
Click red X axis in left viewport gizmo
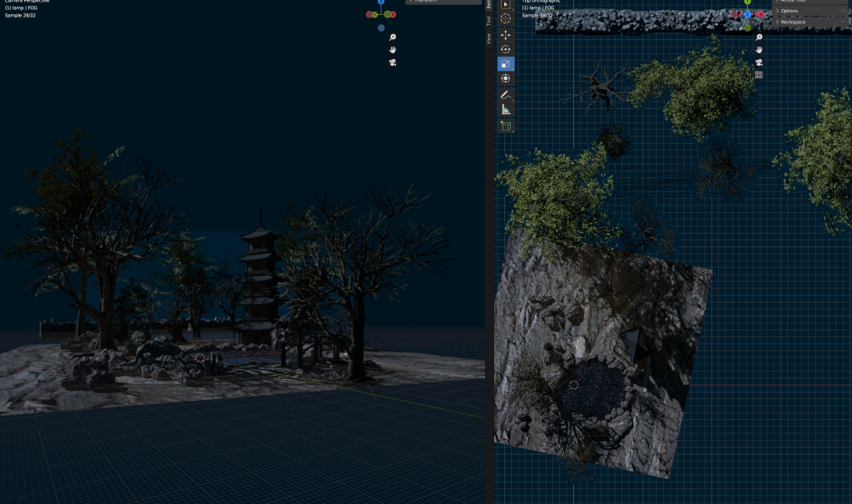click(393, 15)
